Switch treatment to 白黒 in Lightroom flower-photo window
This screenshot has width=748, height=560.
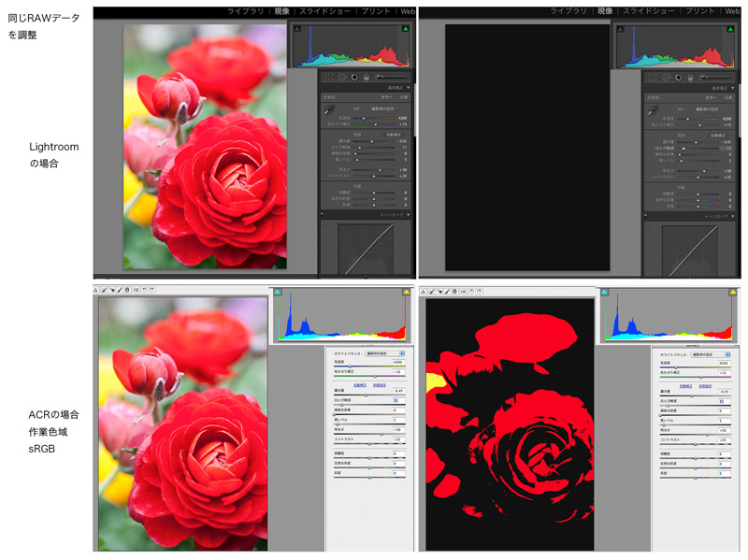pyautogui.click(x=404, y=97)
